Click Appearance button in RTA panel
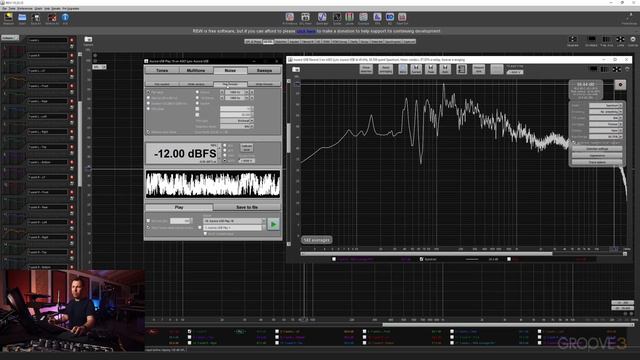Image resolution: width=640 pixels, height=360 pixels. (597, 156)
